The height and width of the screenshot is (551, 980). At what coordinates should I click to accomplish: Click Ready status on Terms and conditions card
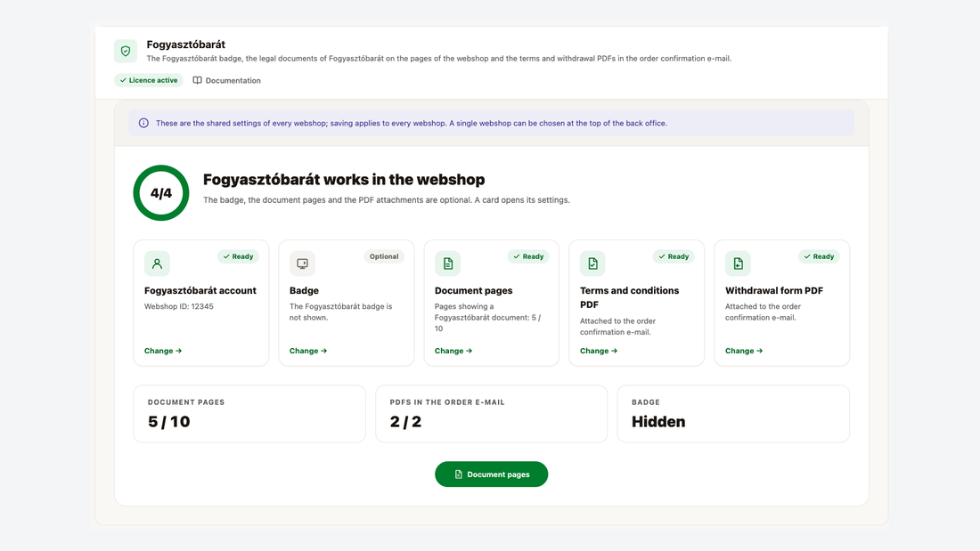[674, 256]
